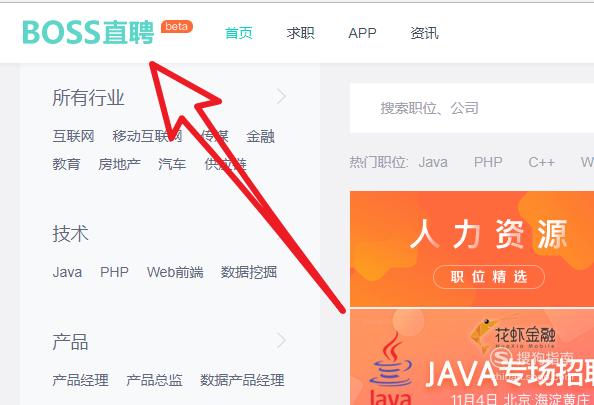594x405 pixels.
Task: Open the 数据挖掘 job link
Action: pyautogui.click(x=249, y=272)
